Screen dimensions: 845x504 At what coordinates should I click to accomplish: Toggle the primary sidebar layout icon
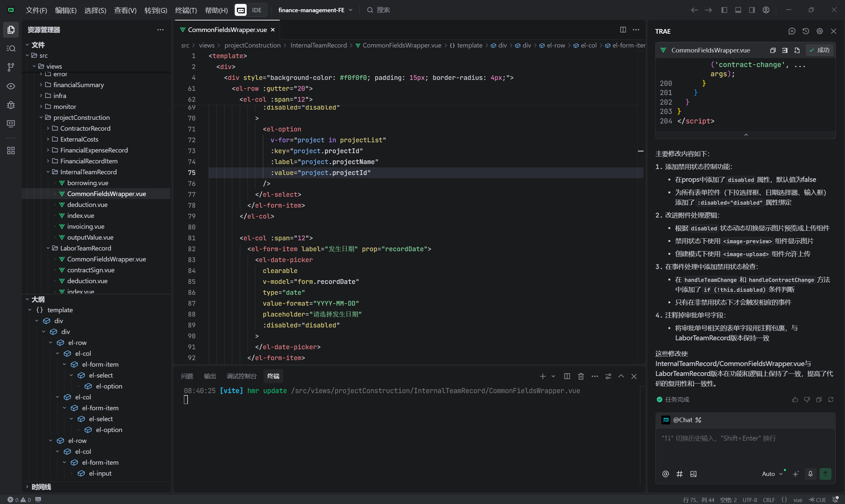pos(724,10)
